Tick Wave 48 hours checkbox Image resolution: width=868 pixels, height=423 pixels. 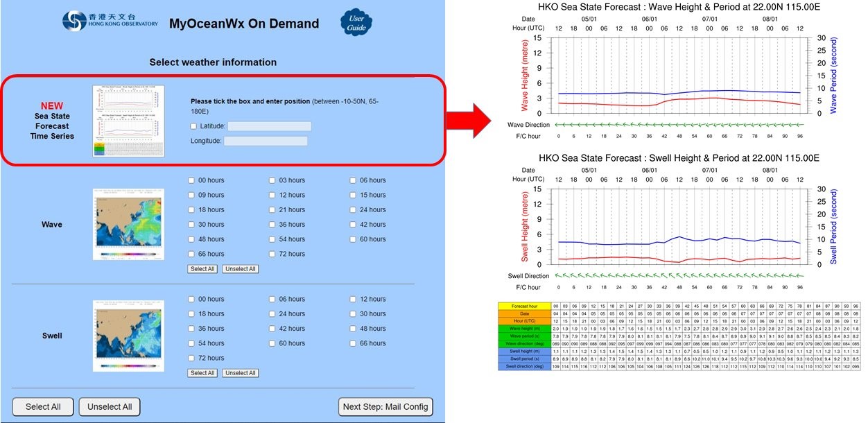coord(192,239)
